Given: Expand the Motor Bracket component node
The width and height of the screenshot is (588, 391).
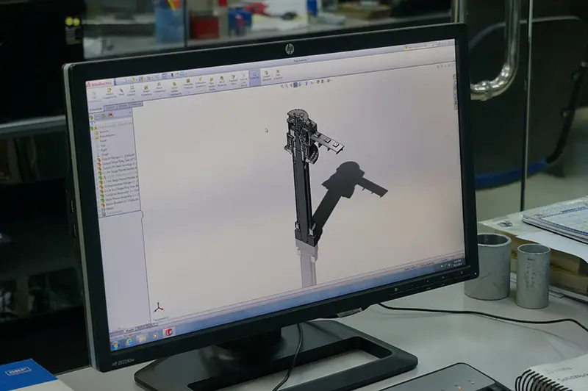Looking at the screenshot, I should (x=103, y=205).
